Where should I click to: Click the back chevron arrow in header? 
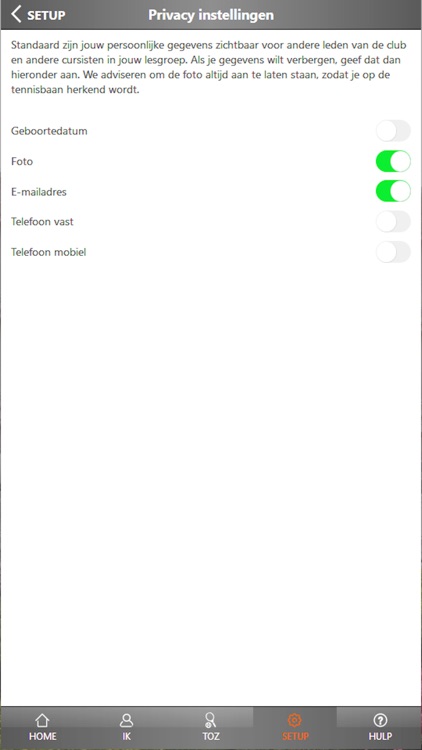pyautogui.click(x=16, y=14)
